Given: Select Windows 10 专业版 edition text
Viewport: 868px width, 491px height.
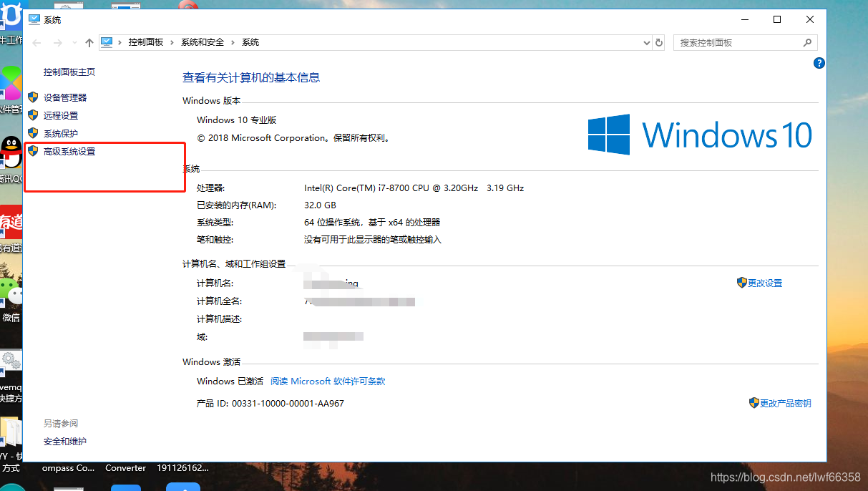Looking at the screenshot, I should (x=237, y=120).
